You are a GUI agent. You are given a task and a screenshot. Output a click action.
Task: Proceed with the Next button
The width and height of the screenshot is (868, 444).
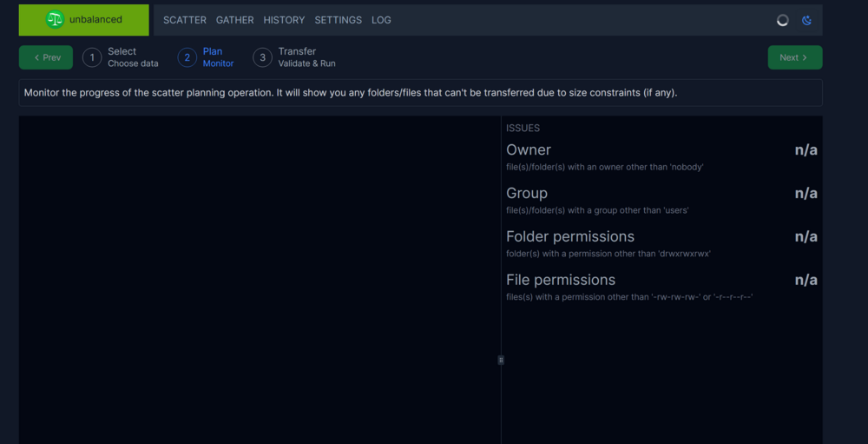[794, 57]
